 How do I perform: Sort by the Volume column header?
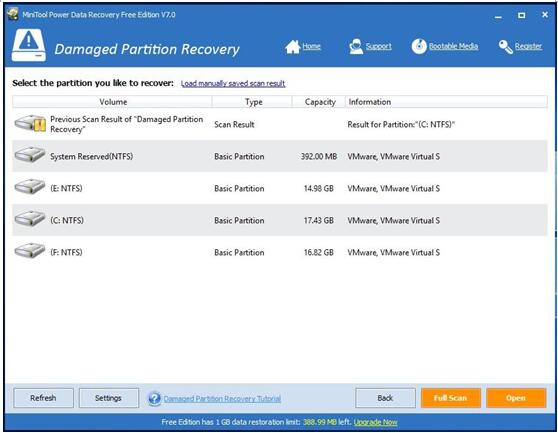pos(112,102)
